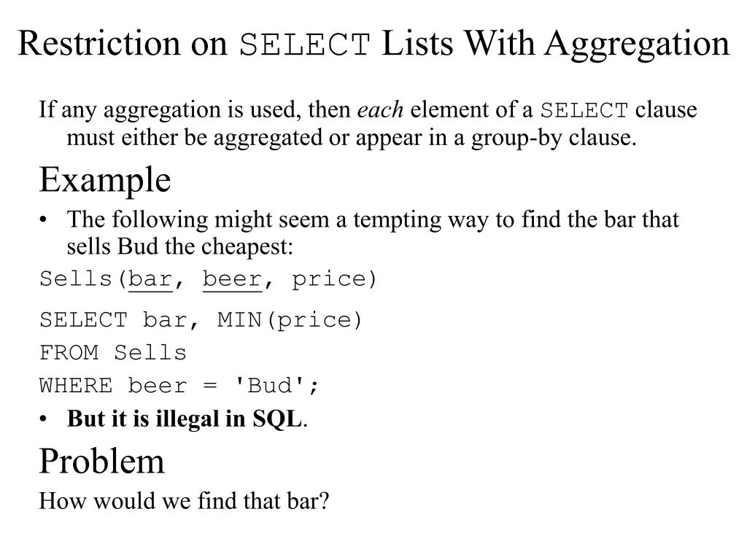Click the italic word "each"
Viewport: 747px width, 560px height.
(x=380, y=111)
